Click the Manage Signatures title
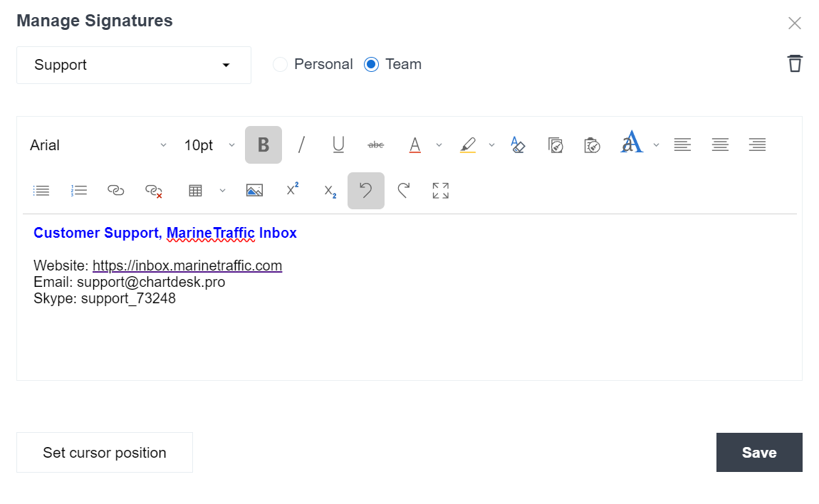Viewport: 819px width, 504px height. pos(95,21)
